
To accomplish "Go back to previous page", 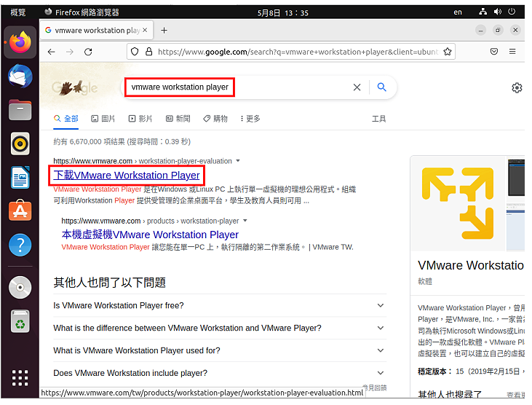I will pos(52,52).
